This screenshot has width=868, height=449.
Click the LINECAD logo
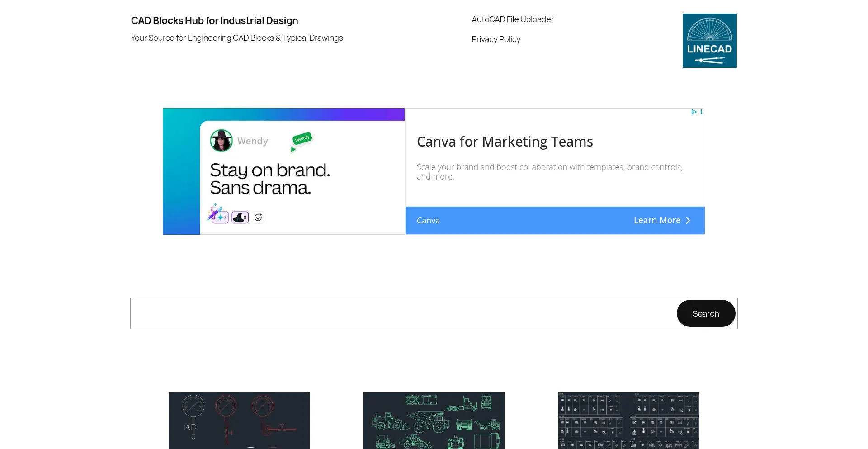tap(709, 41)
